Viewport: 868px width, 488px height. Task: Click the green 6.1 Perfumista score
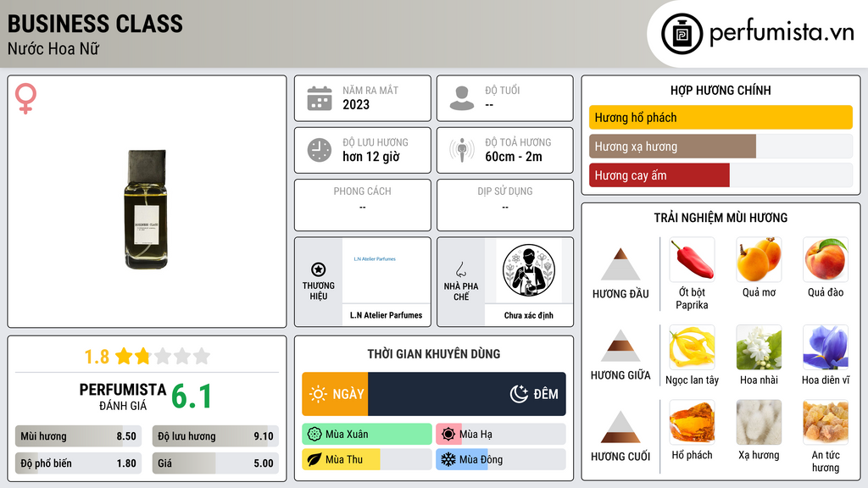point(192,396)
